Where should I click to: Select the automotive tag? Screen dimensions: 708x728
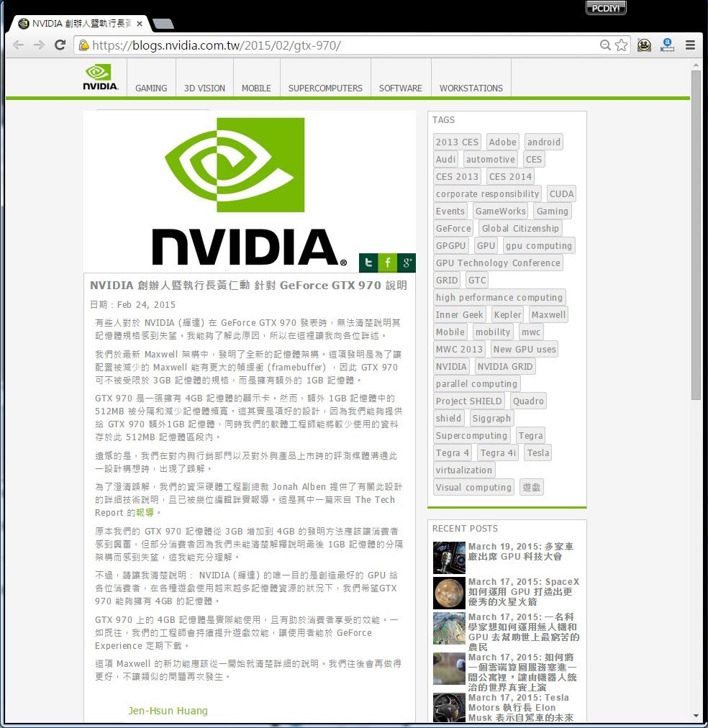pyautogui.click(x=490, y=159)
